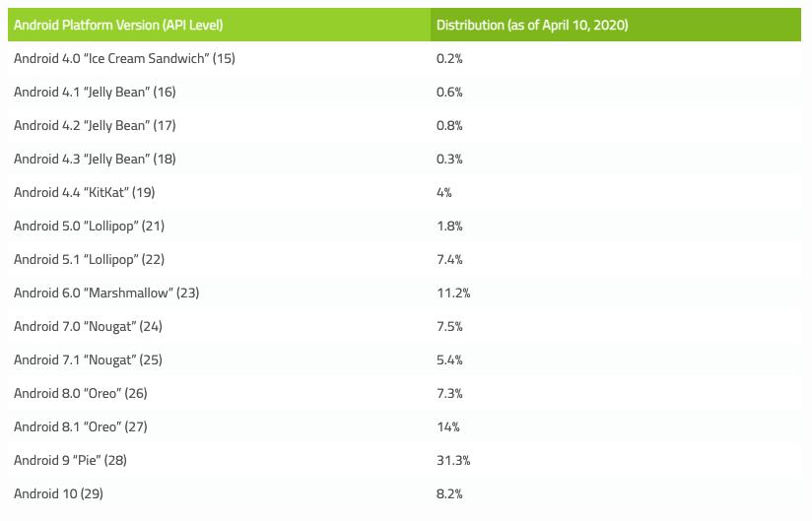Viewport: 812px width, 521px height.
Task: Click the 11.2% distribution value
Action: [452, 293]
